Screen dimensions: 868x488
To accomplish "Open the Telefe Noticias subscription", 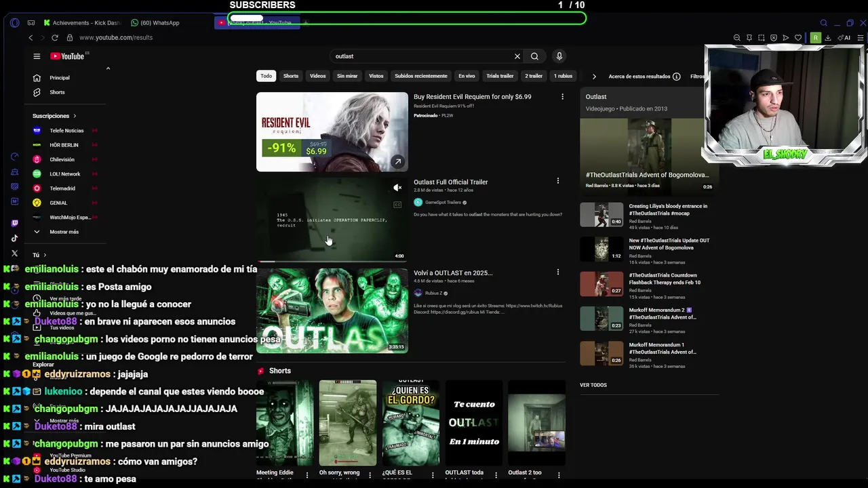I will click(x=66, y=131).
